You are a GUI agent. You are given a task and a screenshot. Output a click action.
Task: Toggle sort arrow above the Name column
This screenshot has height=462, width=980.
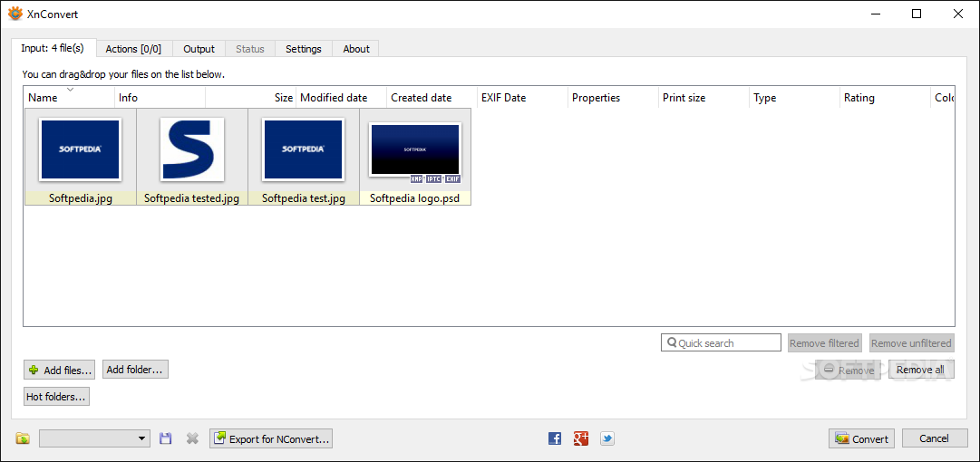tap(70, 90)
